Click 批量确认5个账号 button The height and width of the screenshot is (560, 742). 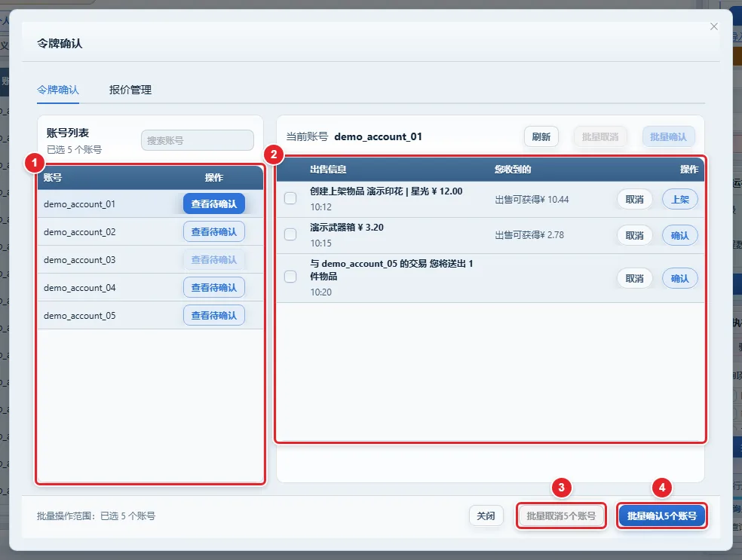coord(661,516)
